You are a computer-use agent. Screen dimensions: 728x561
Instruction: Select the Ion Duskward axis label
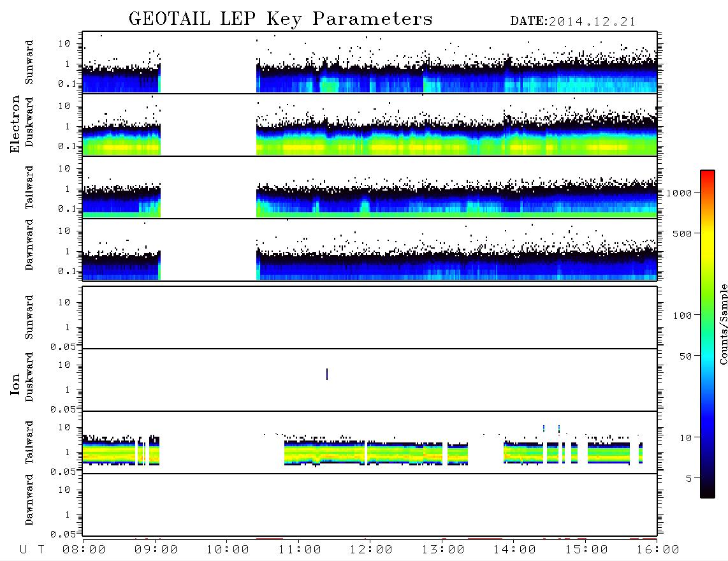pos(29,377)
